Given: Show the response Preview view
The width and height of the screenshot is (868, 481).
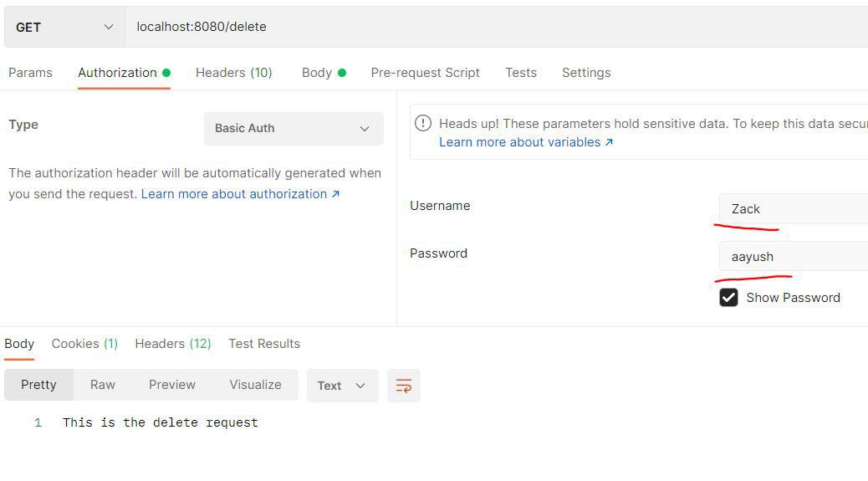Looking at the screenshot, I should (171, 385).
